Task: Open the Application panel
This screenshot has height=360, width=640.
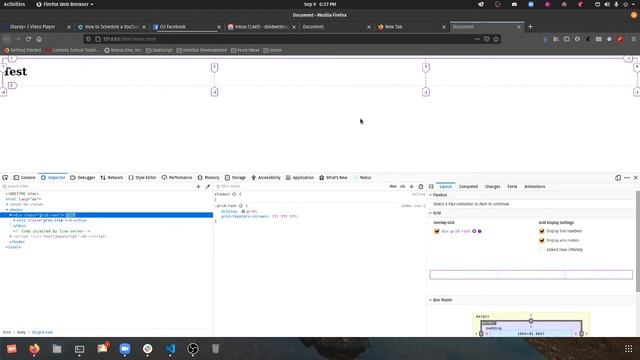Action: click(300, 178)
